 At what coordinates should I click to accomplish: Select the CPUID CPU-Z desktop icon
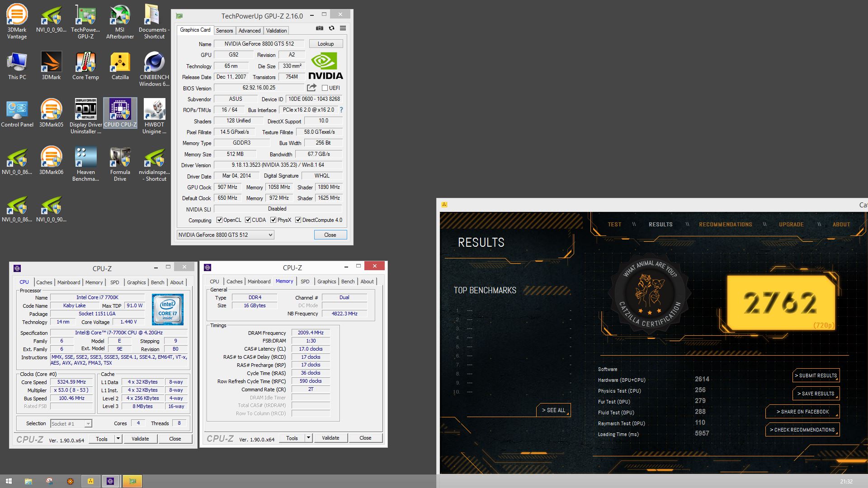click(x=120, y=113)
